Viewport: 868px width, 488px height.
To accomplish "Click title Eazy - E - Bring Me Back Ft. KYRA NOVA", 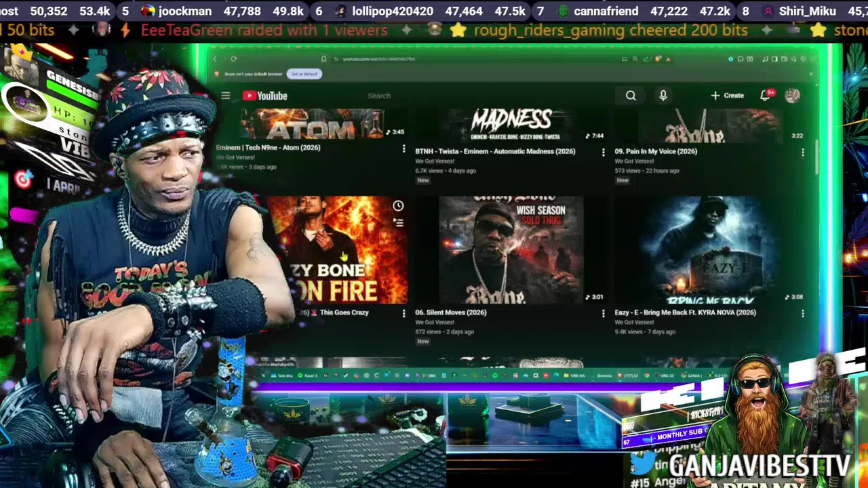I will (x=685, y=312).
